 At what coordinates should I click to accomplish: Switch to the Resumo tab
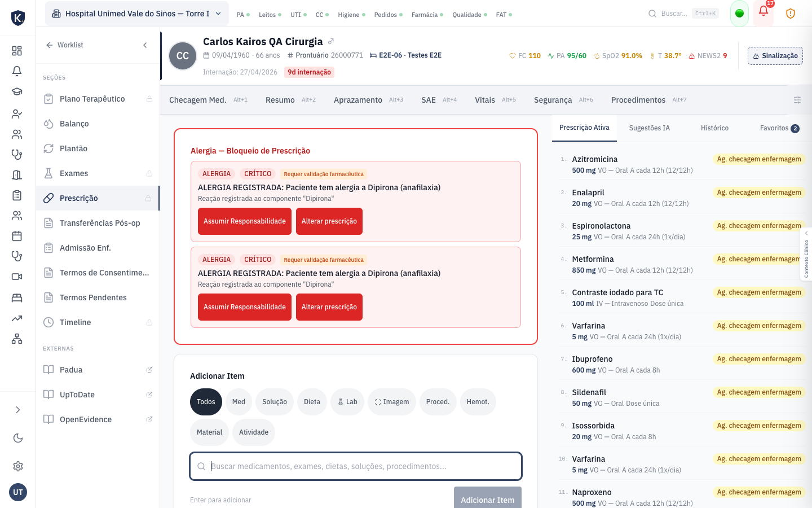(x=290, y=100)
